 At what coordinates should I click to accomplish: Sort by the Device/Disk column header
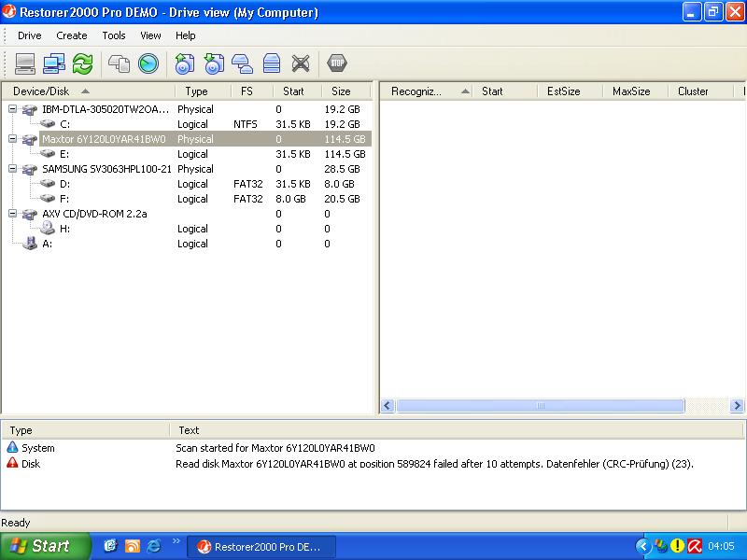pyautogui.click(x=89, y=91)
